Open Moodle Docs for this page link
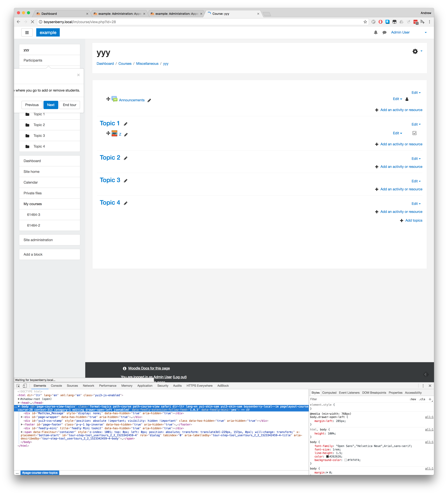Screen dimensions: 448x495 point(149,368)
